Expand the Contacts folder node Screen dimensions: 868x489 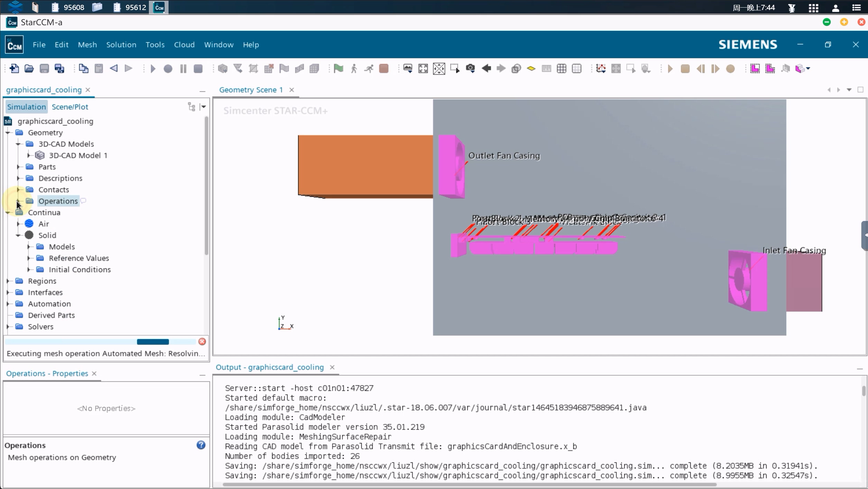18,190
